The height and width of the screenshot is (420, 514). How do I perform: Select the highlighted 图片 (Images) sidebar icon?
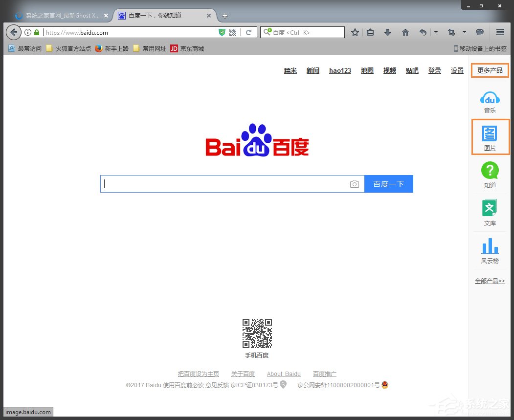pos(490,136)
